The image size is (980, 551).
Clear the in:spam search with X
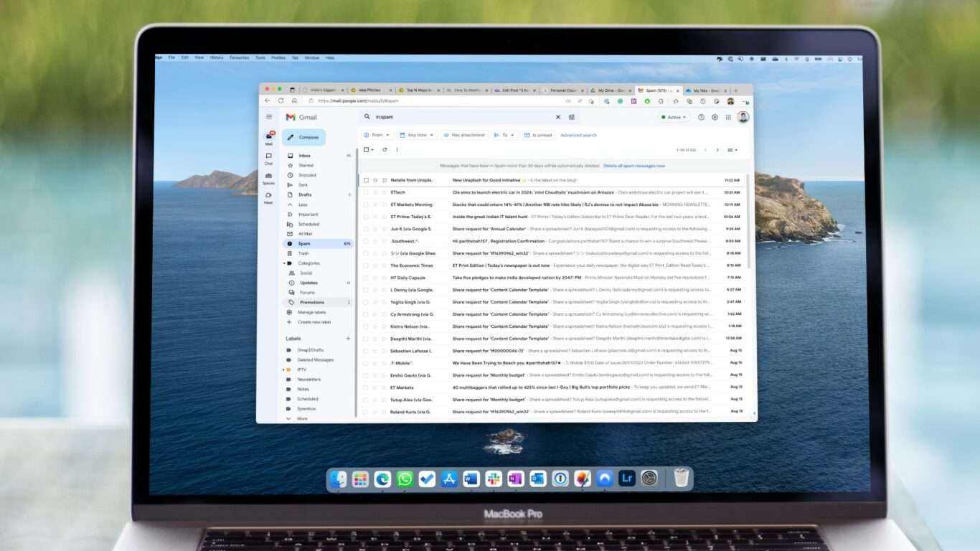558,117
